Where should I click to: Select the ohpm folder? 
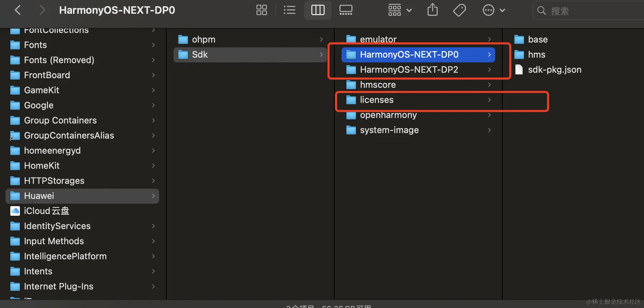(203, 39)
